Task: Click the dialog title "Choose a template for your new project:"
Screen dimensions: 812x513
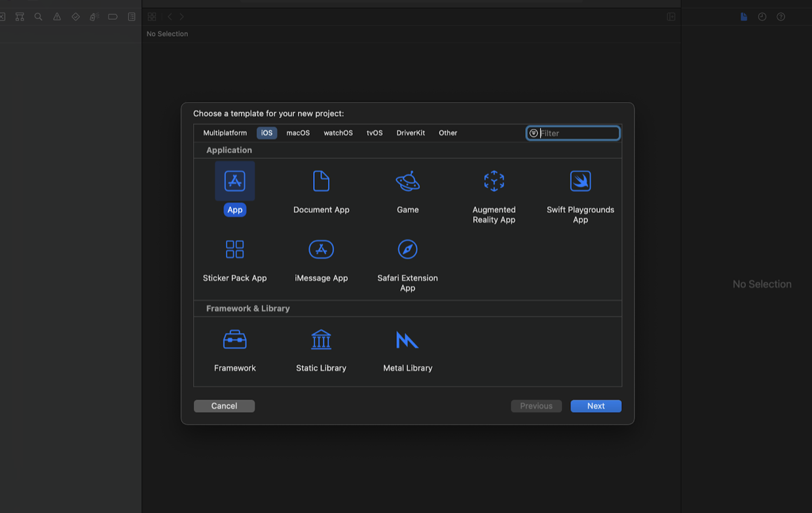Action: point(268,114)
